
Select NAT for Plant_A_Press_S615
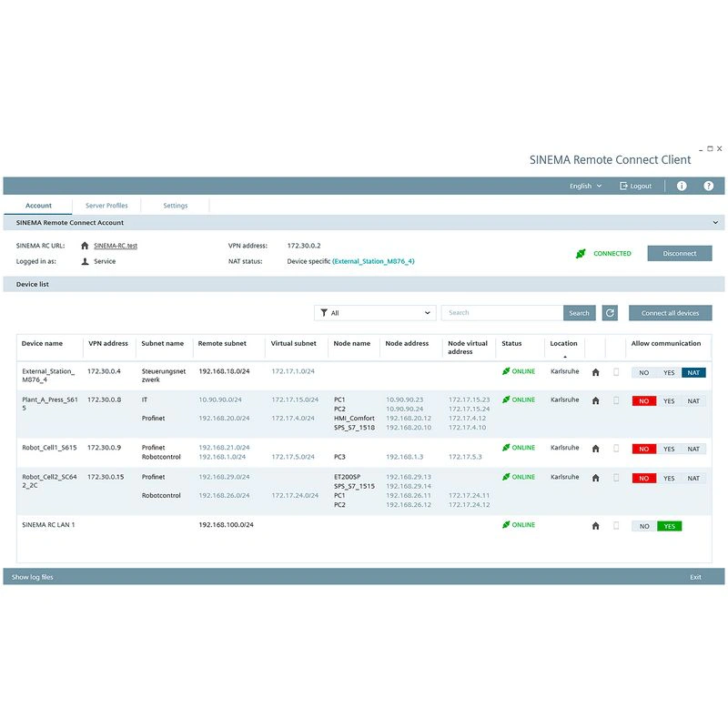(x=693, y=400)
